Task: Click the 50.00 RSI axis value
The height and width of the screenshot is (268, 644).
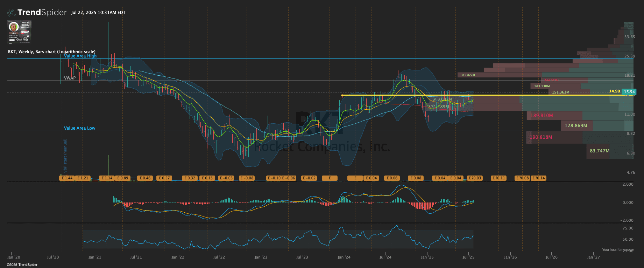Action: tap(628, 239)
